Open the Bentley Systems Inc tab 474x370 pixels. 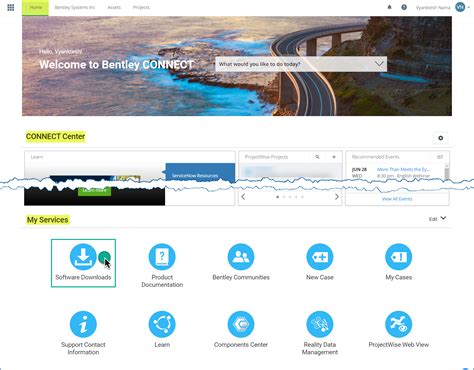click(75, 7)
